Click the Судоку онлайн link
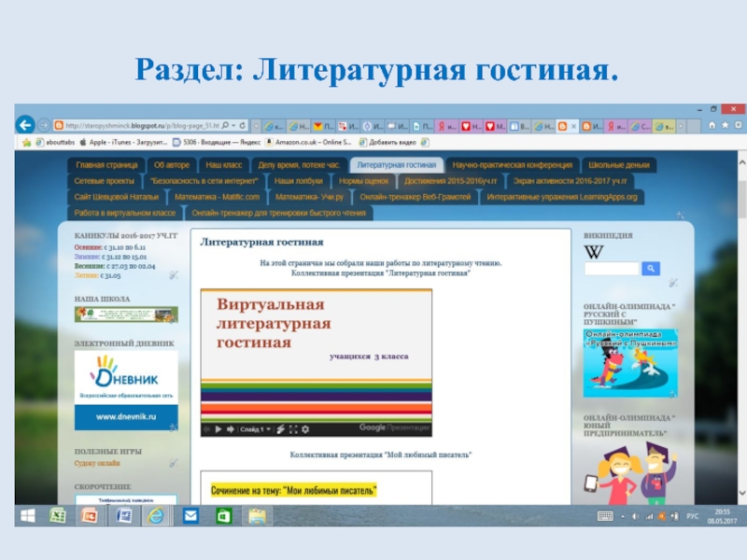Viewport: 747px width, 560px height. click(97, 463)
